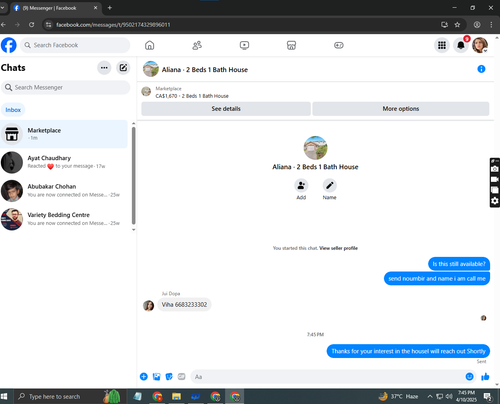Go back with browser back arrow
The image size is (500, 404).
3,24
